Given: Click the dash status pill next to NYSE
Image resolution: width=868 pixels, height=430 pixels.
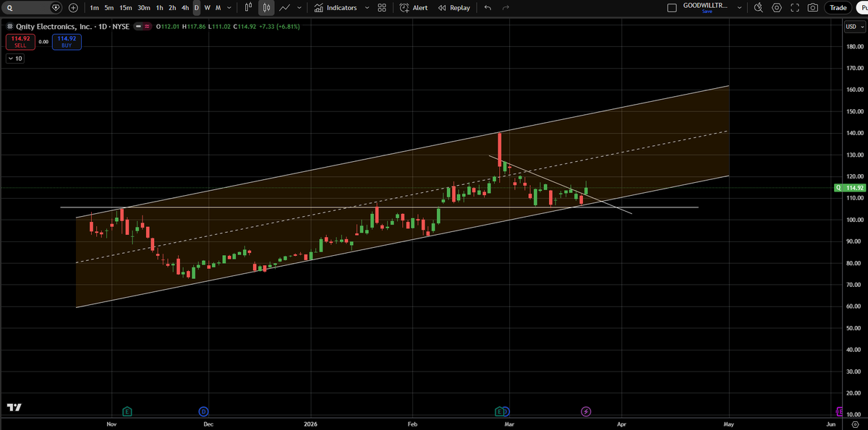Looking at the screenshot, I should pyautogui.click(x=137, y=27).
